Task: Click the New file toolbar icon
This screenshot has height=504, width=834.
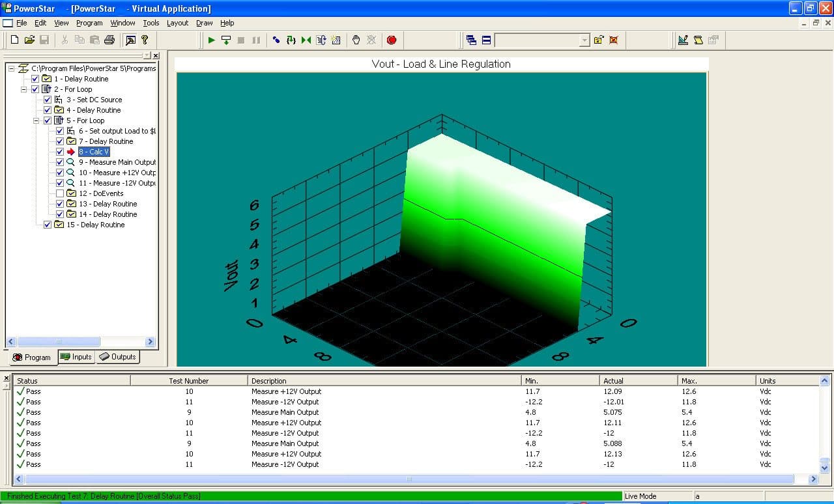Action: (x=14, y=40)
